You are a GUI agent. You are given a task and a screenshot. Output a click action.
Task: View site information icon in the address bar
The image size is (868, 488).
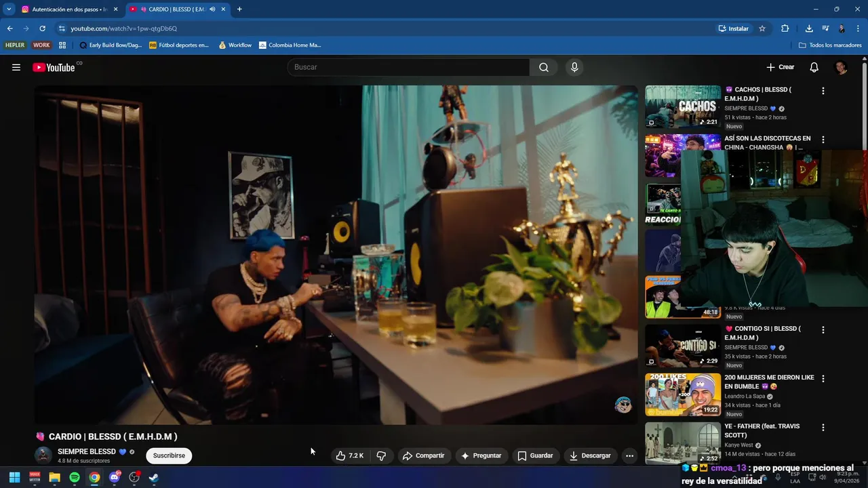click(x=62, y=28)
